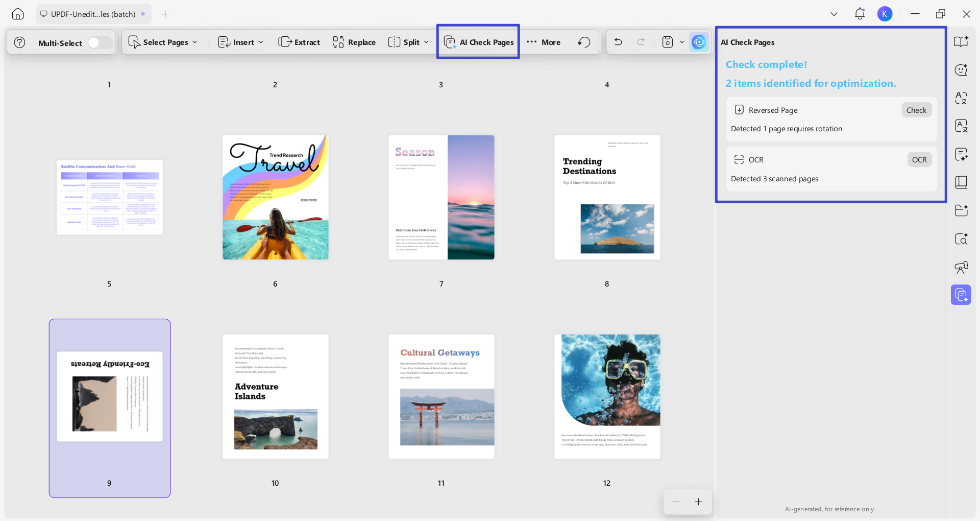The height and width of the screenshot is (521, 980).
Task: Run AI Check Pages from toolbar
Action: click(x=478, y=42)
